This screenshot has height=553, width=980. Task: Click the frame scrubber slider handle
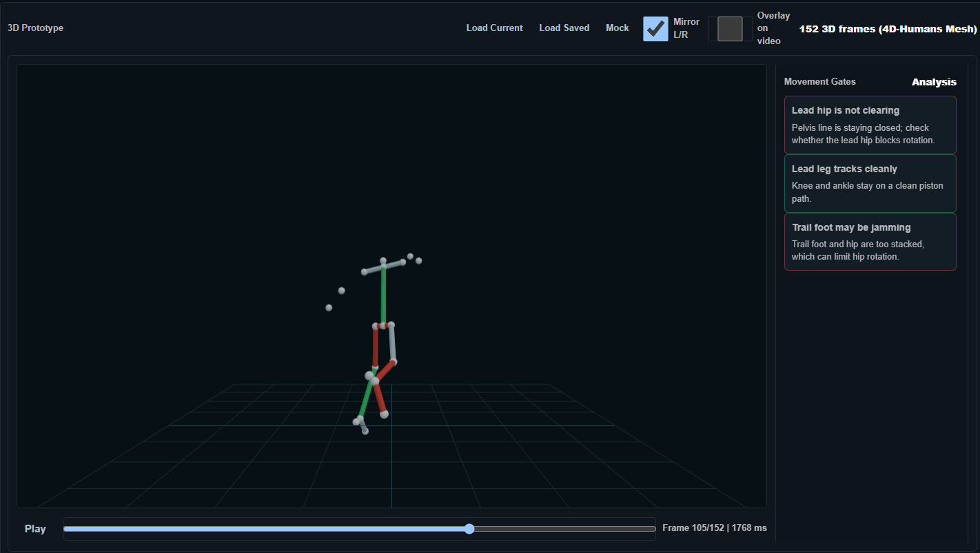pyautogui.click(x=469, y=529)
